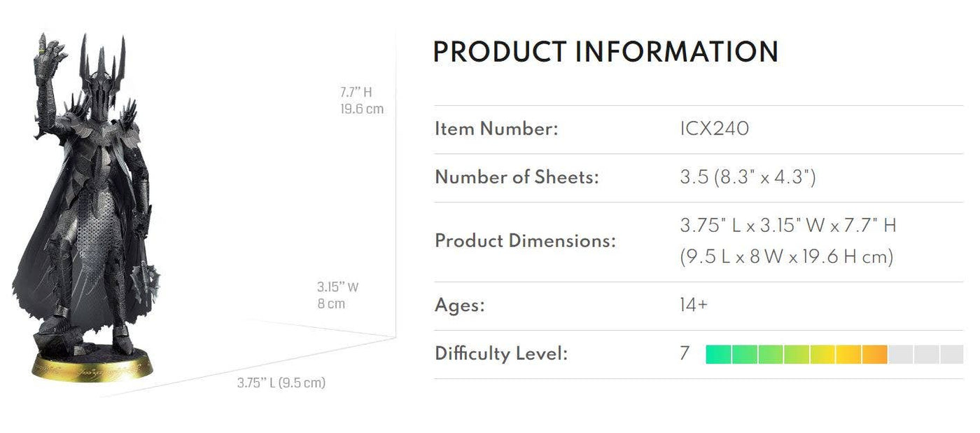Click the gold base of the figure

tap(92, 366)
